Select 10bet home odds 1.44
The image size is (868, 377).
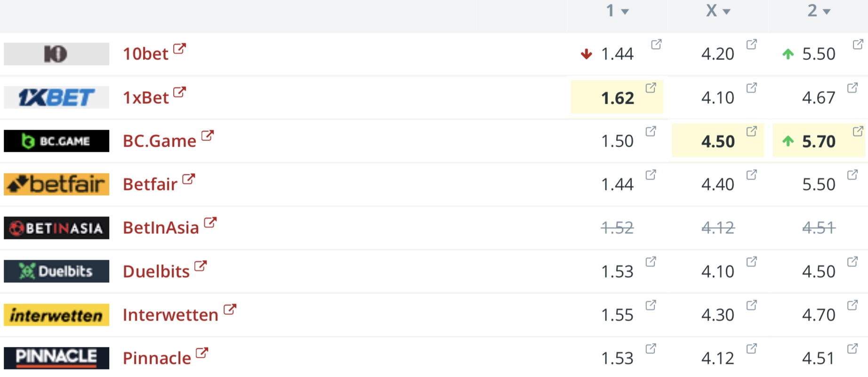(x=617, y=54)
